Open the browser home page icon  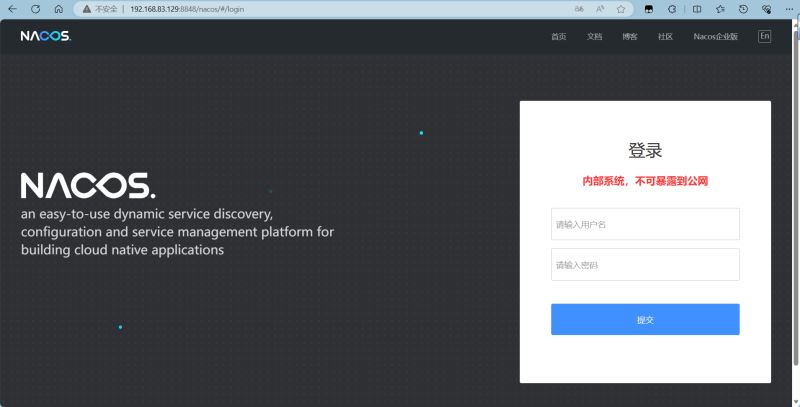(59, 9)
